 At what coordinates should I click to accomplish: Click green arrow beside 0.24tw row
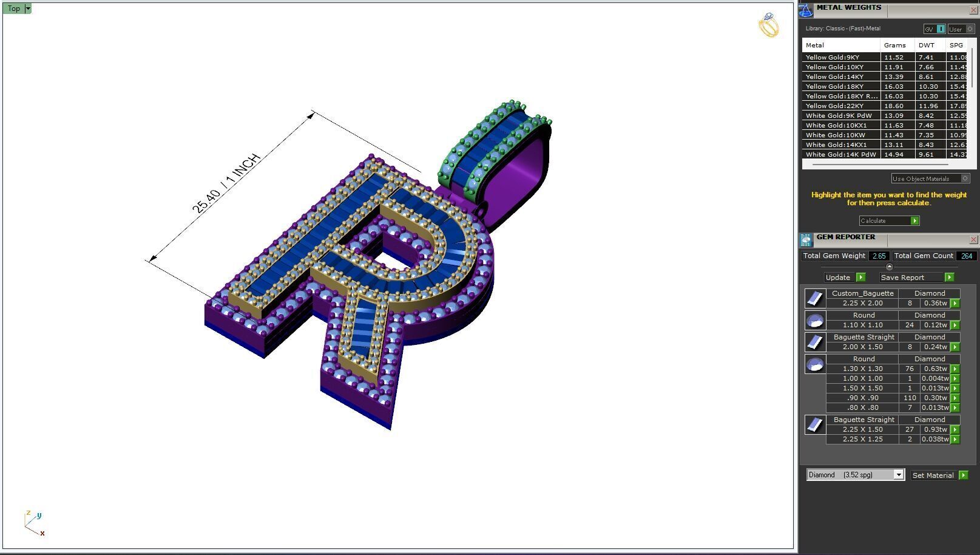coord(955,347)
